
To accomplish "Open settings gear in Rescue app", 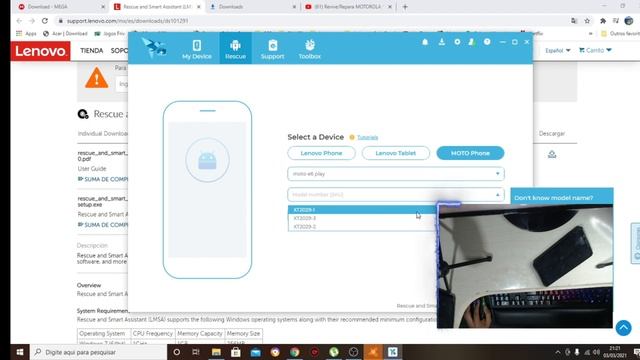I will tap(457, 42).
